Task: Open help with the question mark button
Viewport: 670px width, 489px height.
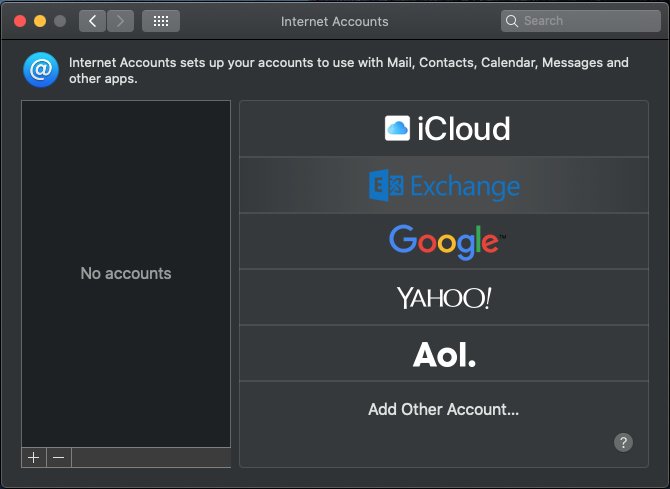Action: coord(623,442)
